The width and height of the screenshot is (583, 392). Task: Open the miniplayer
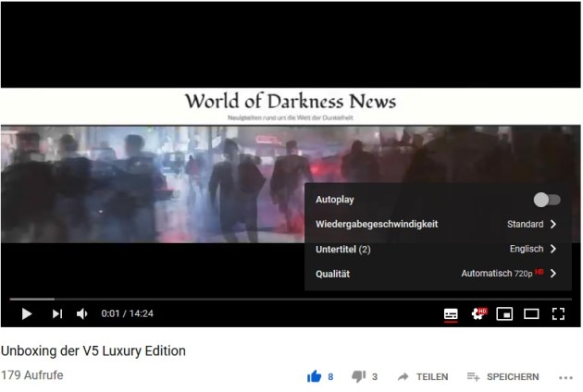point(504,314)
